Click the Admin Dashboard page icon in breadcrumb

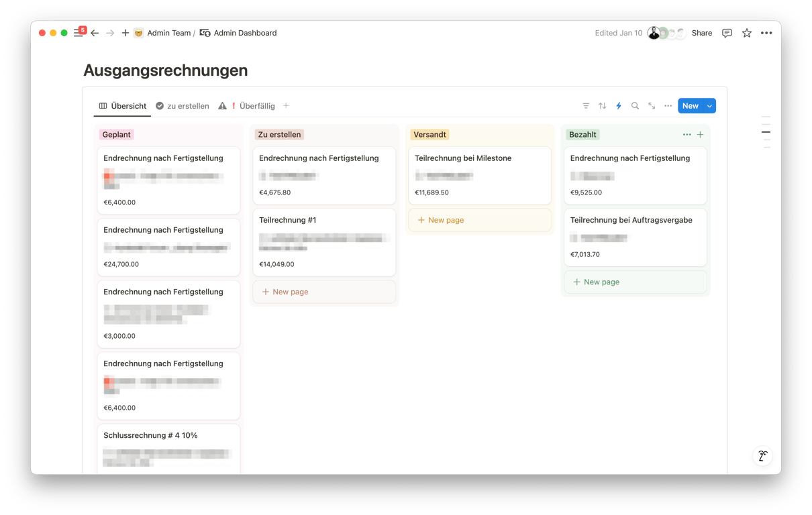(205, 32)
